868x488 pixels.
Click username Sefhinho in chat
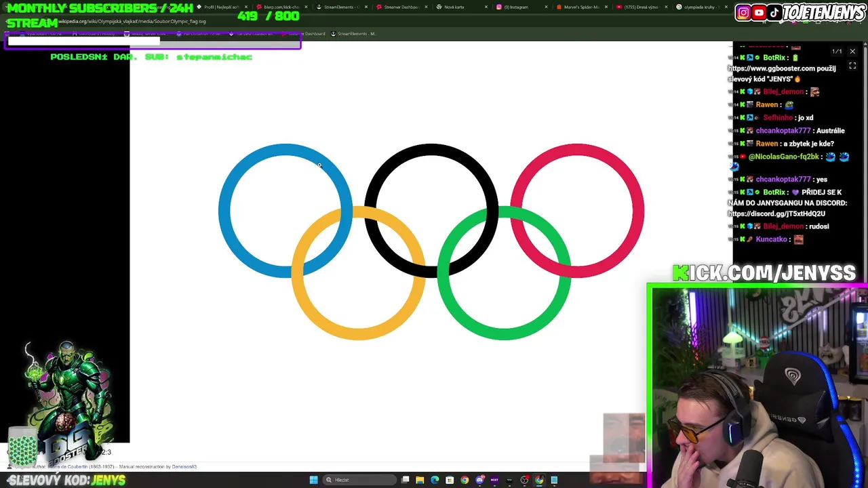pyautogui.click(x=778, y=118)
